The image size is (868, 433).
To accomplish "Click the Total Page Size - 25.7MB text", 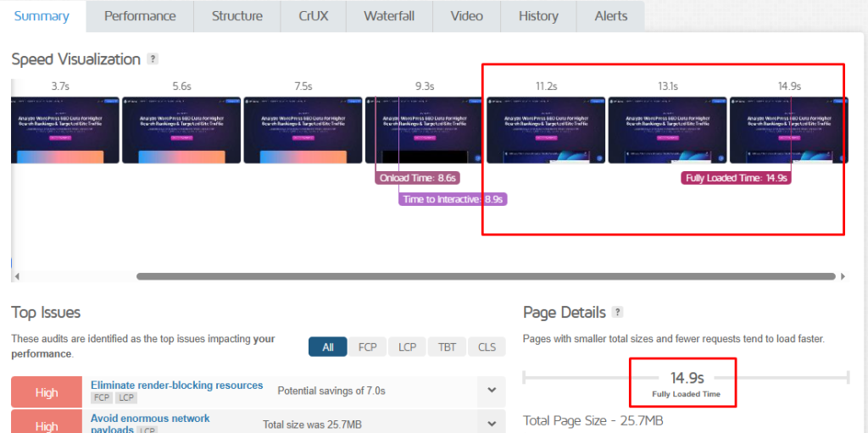I will (593, 420).
